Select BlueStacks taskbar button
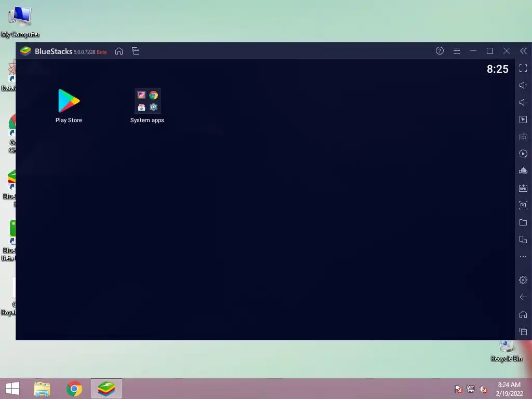Viewport: 532px width, 399px height. [x=106, y=389]
